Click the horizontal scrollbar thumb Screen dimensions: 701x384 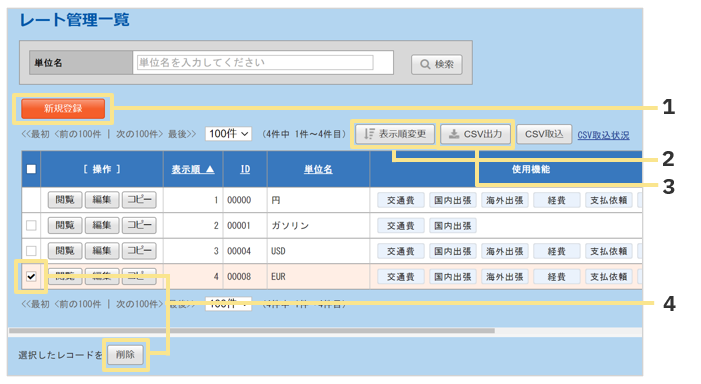click(252, 331)
